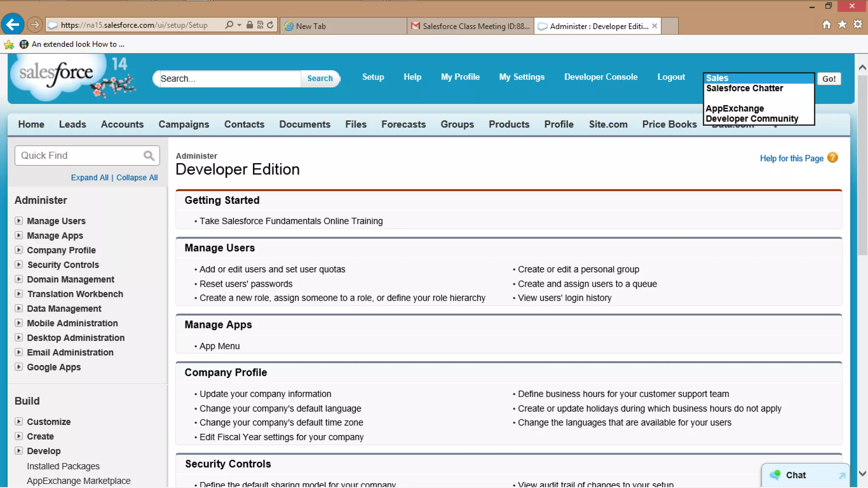
Task: Click the padlock security icon in address bar
Action: click(250, 25)
